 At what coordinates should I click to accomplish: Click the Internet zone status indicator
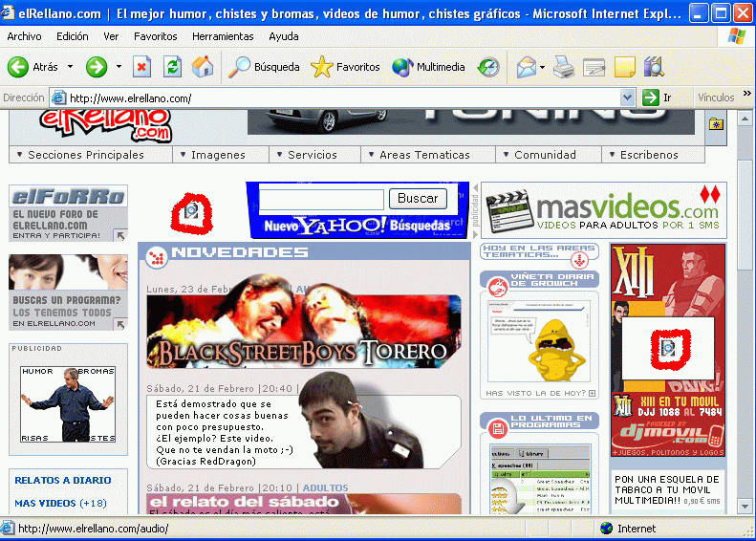pos(628,529)
